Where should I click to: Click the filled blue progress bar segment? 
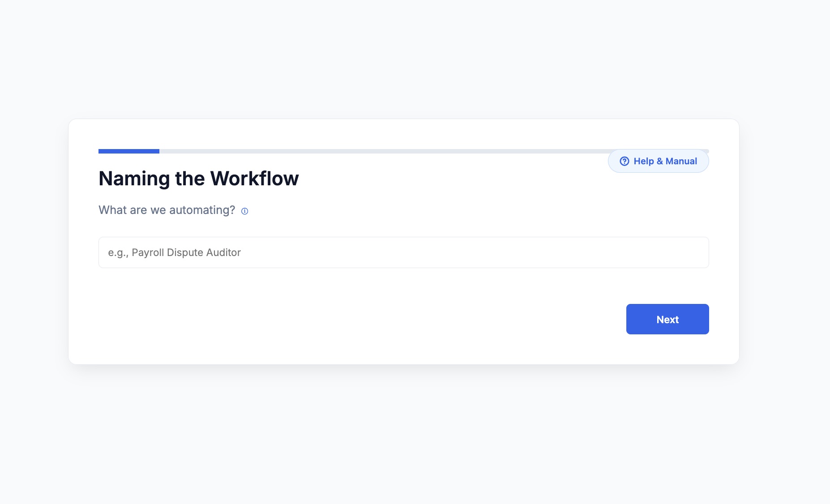129,151
